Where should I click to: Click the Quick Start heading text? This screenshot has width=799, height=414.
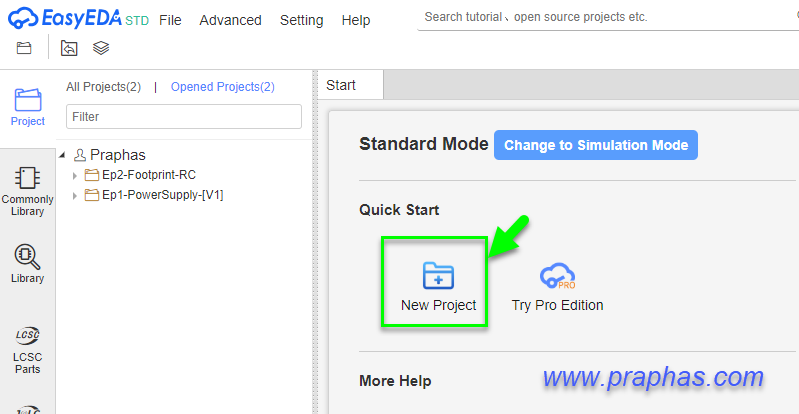[x=399, y=210]
